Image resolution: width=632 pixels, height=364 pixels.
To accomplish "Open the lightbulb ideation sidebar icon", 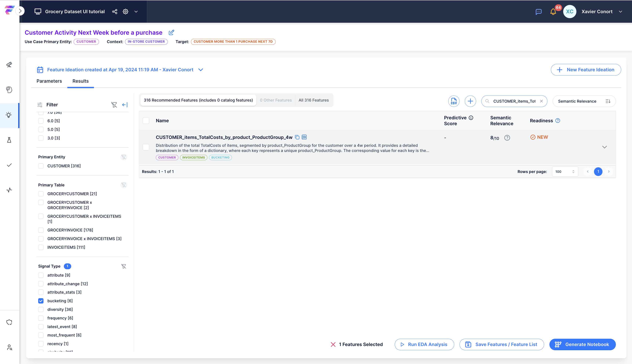I will pyautogui.click(x=9, y=115).
